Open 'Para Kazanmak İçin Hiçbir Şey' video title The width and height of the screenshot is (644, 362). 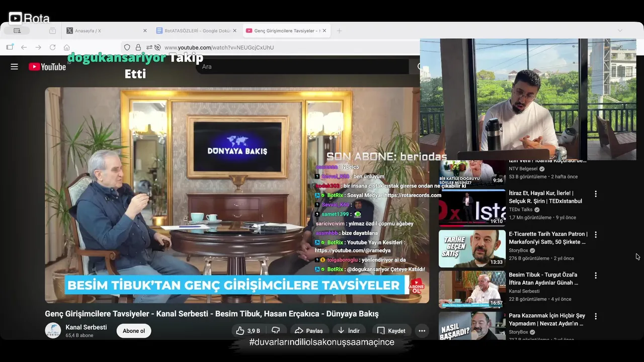point(547,320)
